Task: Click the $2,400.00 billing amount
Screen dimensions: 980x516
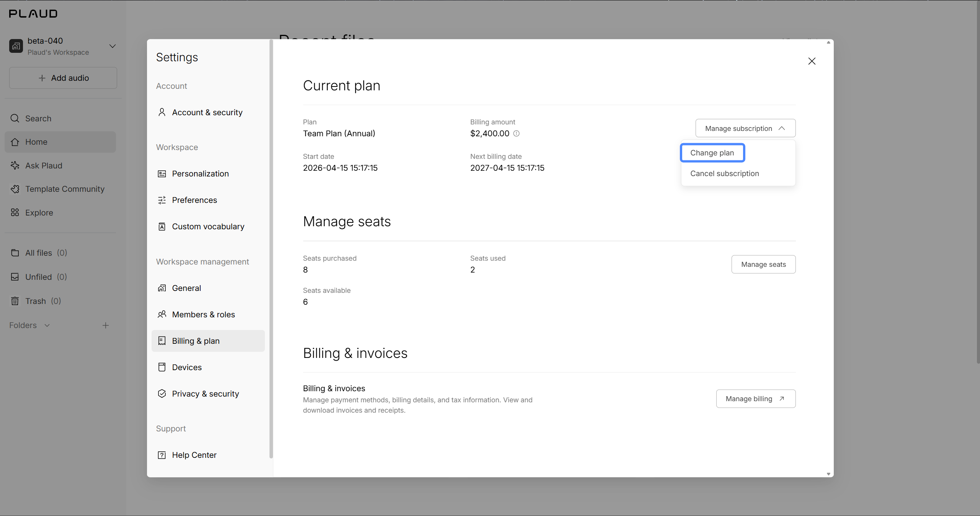Action: 490,134
